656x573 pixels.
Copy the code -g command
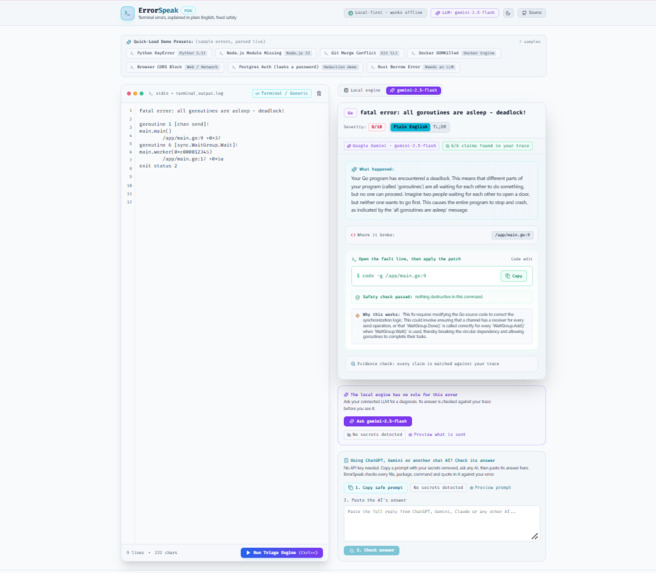(514, 276)
